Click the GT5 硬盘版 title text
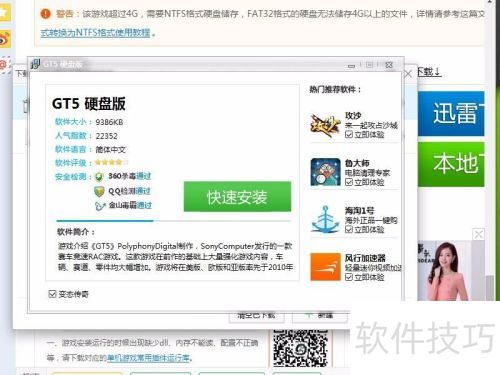 click(x=89, y=103)
